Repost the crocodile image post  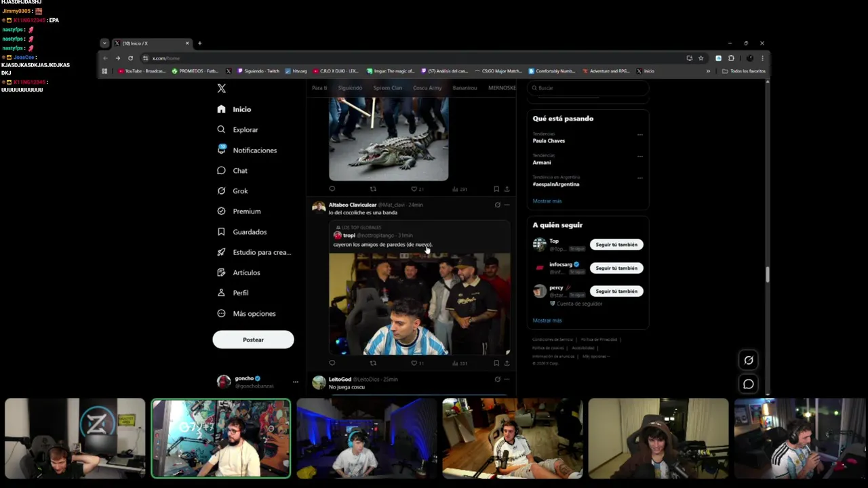coord(372,189)
